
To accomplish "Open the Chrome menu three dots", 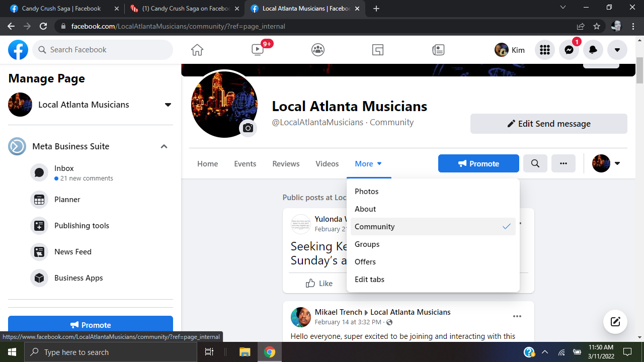I will click(633, 26).
